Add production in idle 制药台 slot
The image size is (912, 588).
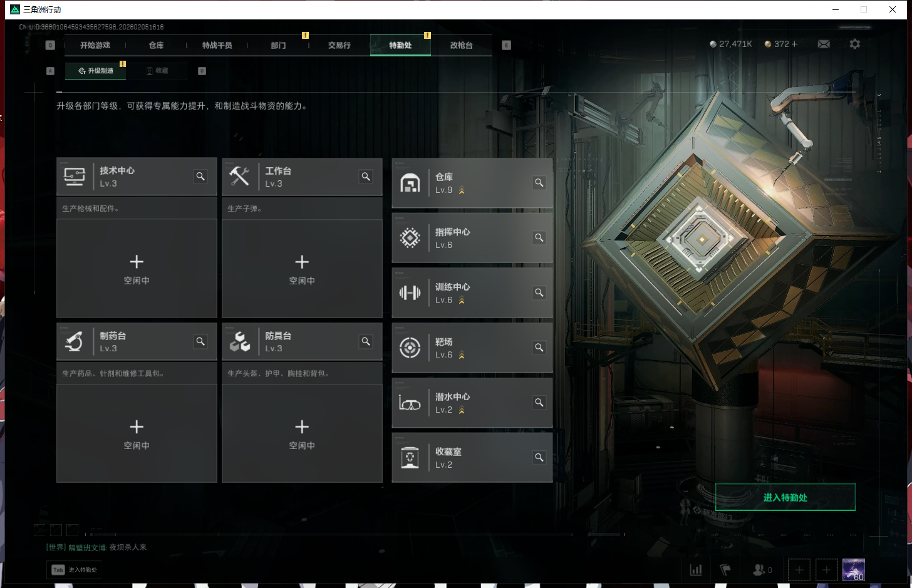137,433
